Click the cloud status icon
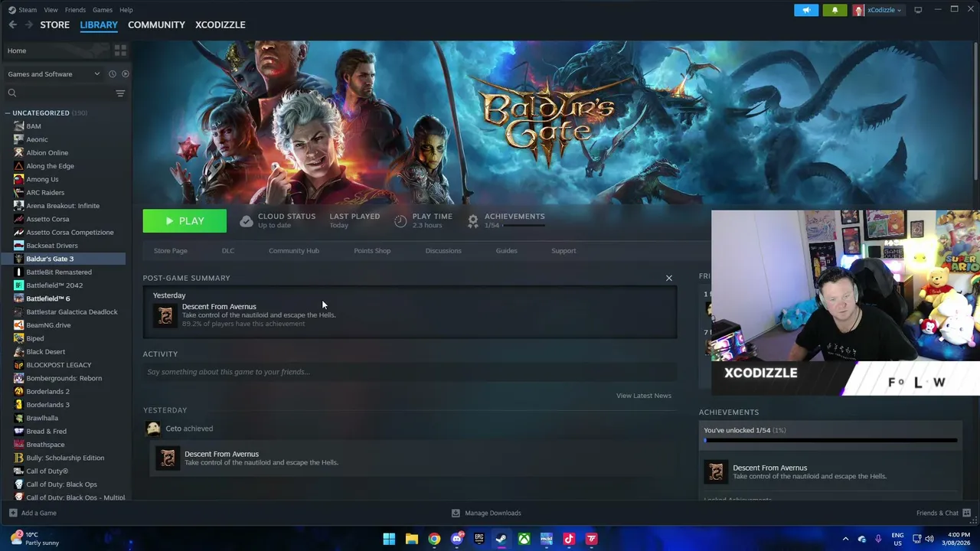The height and width of the screenshot is (551, 980). tap(246, 220)
